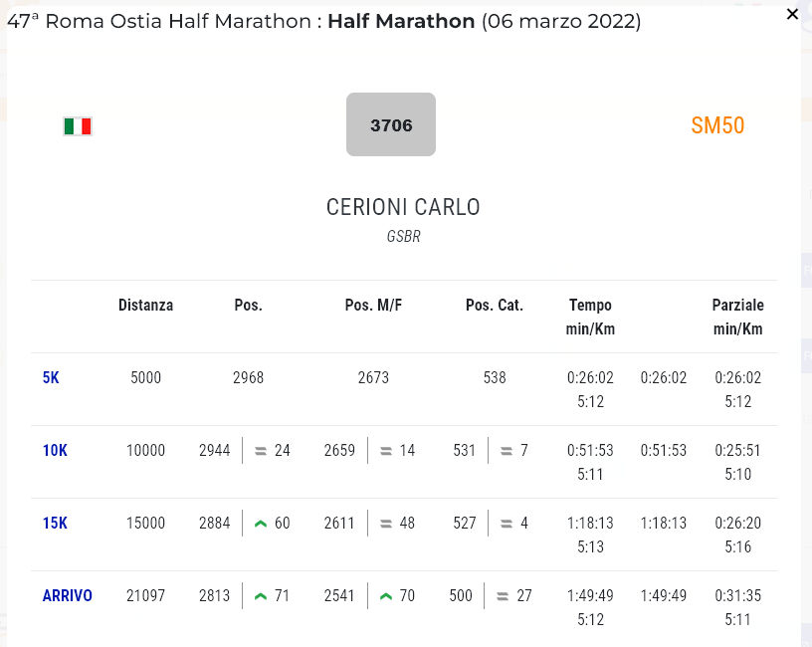Click the green up arrow beside 60
This screenshot has height=647, width=812.
coord(261,524)
